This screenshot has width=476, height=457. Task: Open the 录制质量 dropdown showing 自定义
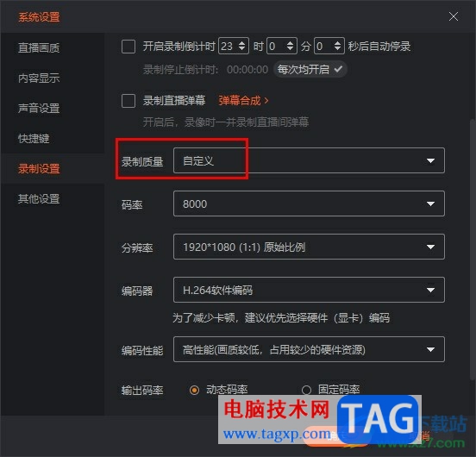(x=309, y=160)
